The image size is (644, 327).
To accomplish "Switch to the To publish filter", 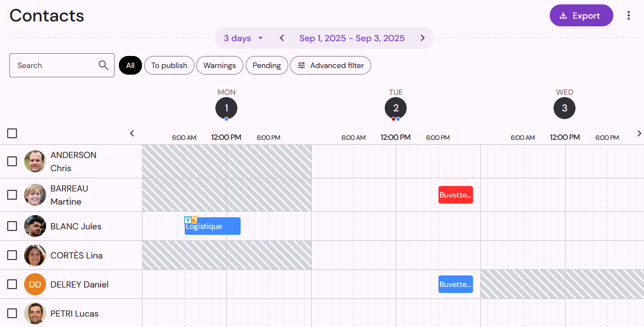I will (x=169, y=65).
